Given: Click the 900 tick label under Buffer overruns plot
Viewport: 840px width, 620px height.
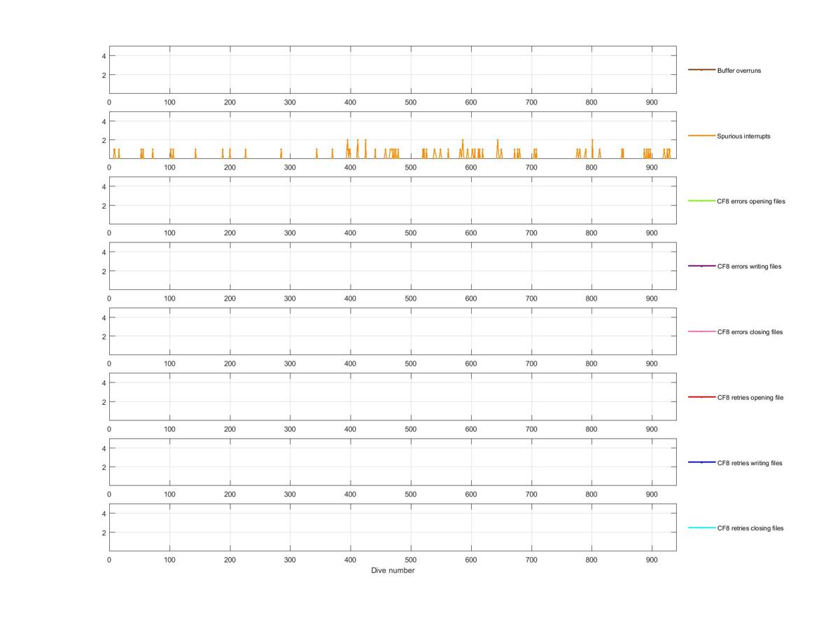Looking at the screenshot, I should (652, 102).
